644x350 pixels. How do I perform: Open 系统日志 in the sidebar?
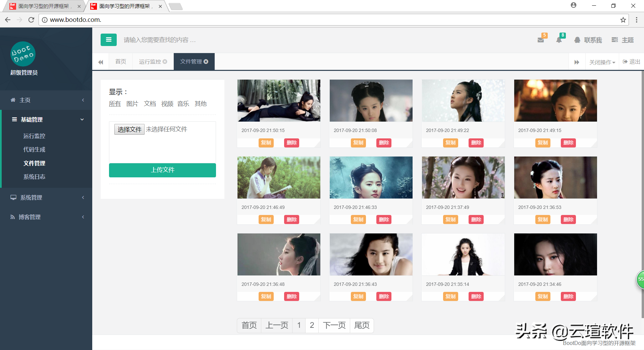(34, 177)
